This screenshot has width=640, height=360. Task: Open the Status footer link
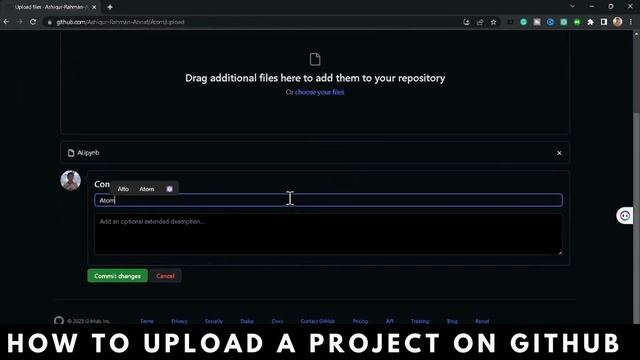tap(247, 321)
